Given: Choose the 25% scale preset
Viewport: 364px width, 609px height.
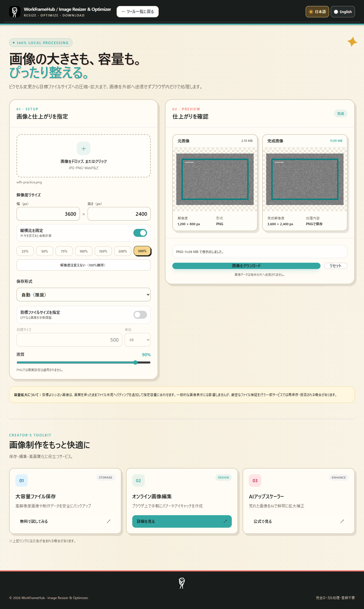Looking at the screenshot, I should tap(25, 251).
